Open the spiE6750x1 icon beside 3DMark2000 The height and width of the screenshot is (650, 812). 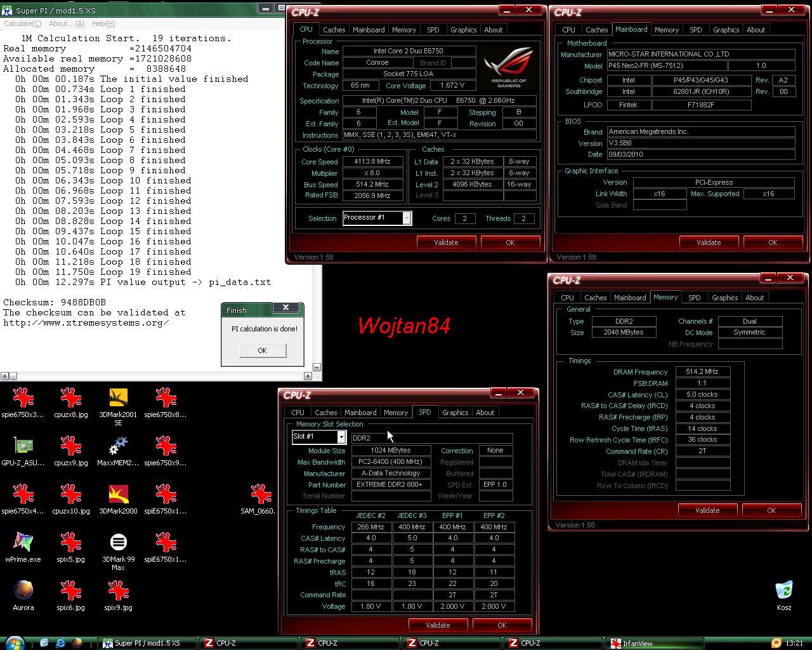point(166,500)
